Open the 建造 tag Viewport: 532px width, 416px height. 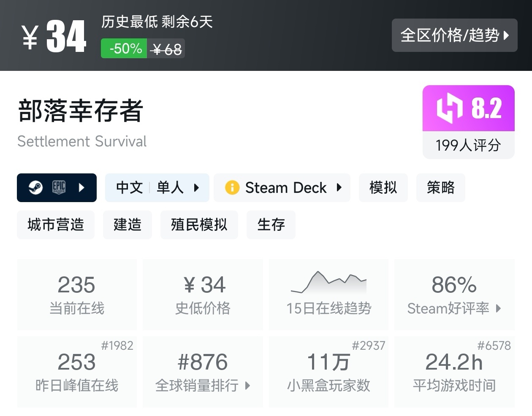[x=127, y=224]
